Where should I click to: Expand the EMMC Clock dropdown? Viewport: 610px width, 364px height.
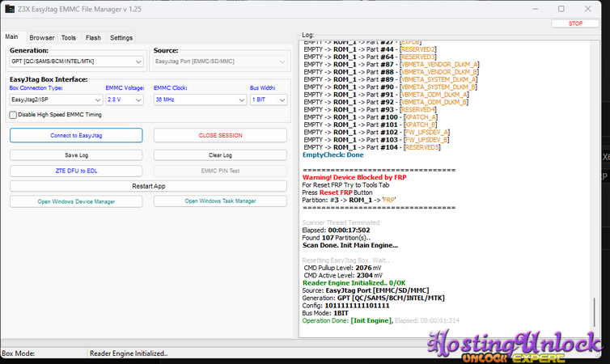199,99
